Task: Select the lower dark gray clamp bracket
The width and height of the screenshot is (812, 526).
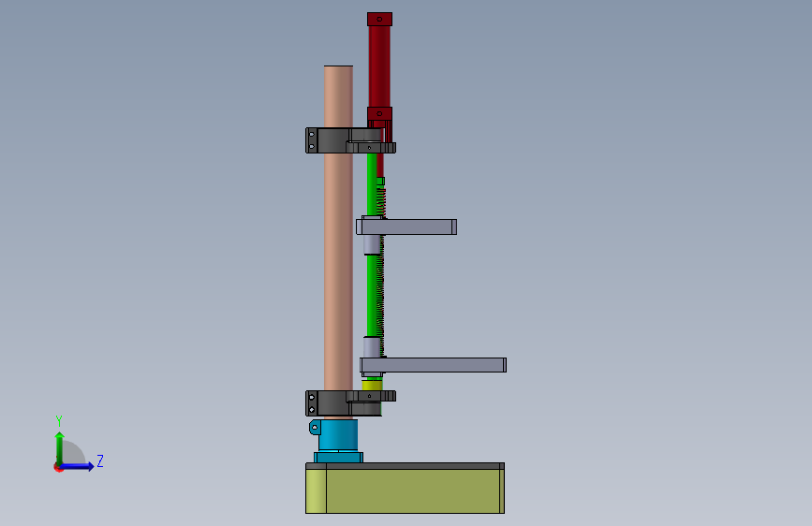Action: [x=350, y=403]
